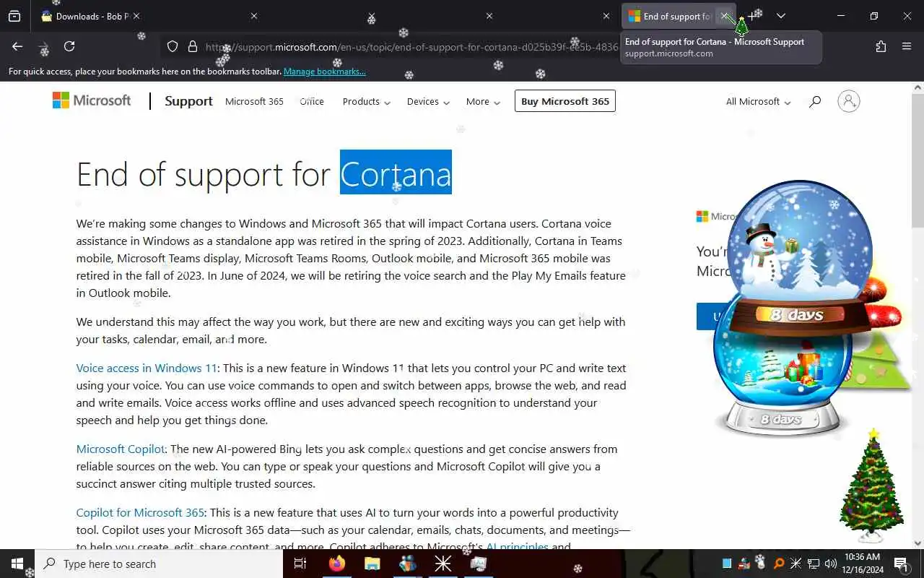
Task: Click the Microsoft logo
Action: click(x=92, y=100)
